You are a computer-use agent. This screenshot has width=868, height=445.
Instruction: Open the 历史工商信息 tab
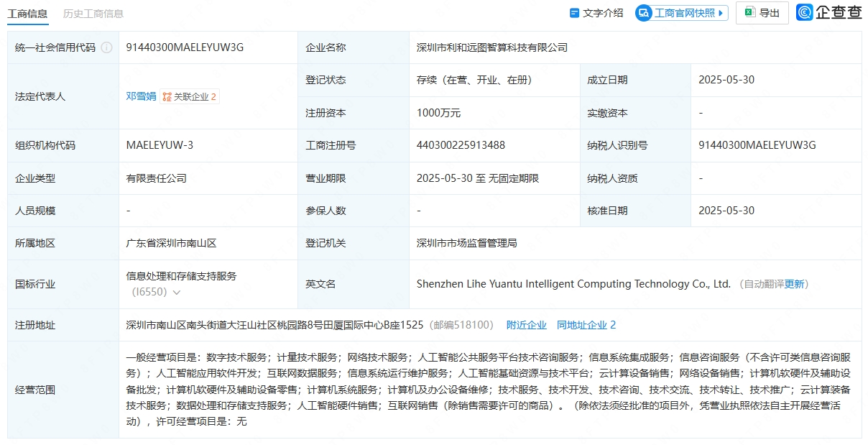pos(93,13)
